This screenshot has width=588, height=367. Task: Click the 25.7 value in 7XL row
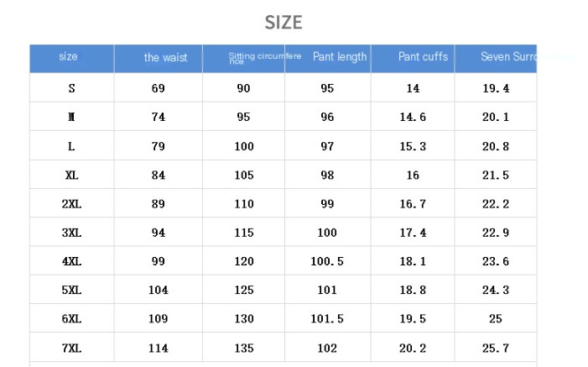click(x=495, y=349)
